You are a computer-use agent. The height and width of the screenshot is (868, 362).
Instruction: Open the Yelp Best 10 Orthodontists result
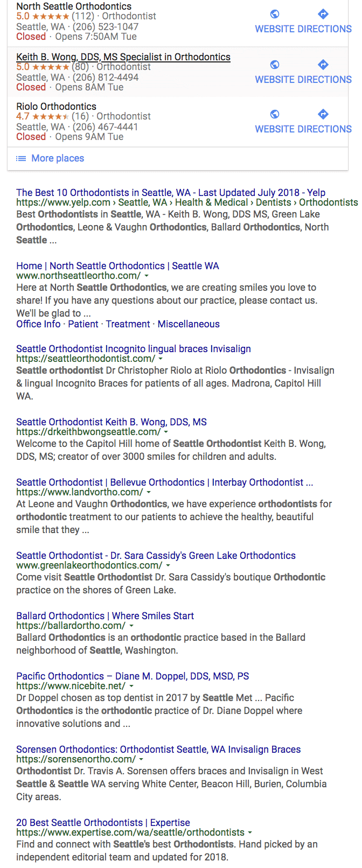(x=171, y=192)
